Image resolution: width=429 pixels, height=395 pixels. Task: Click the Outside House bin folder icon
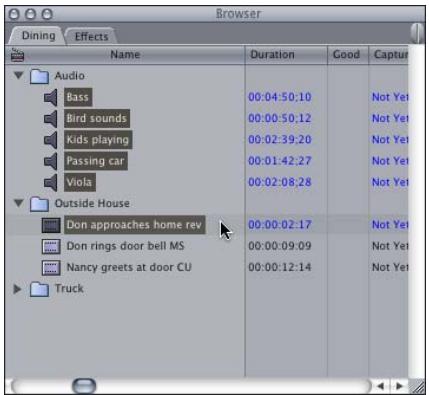39,204
